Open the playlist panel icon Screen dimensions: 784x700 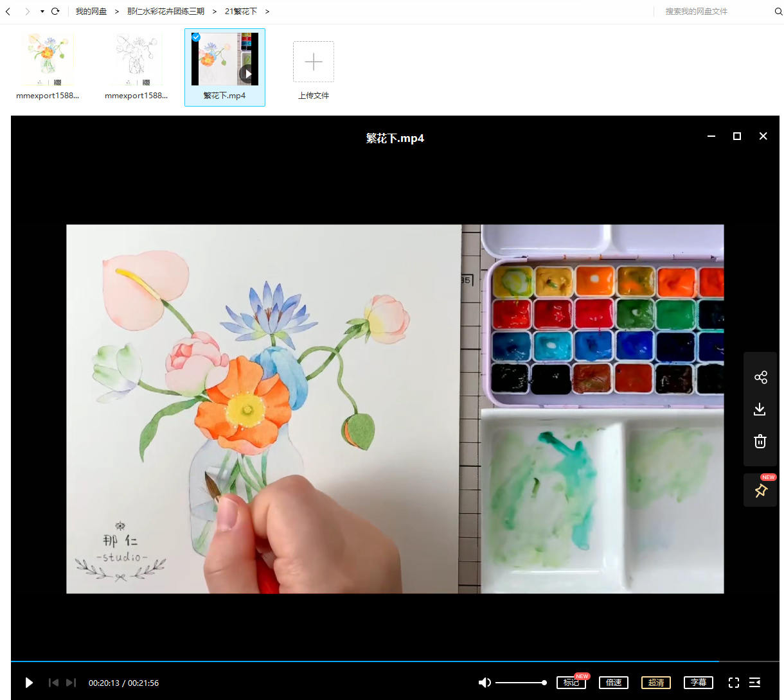click(755, 683)
